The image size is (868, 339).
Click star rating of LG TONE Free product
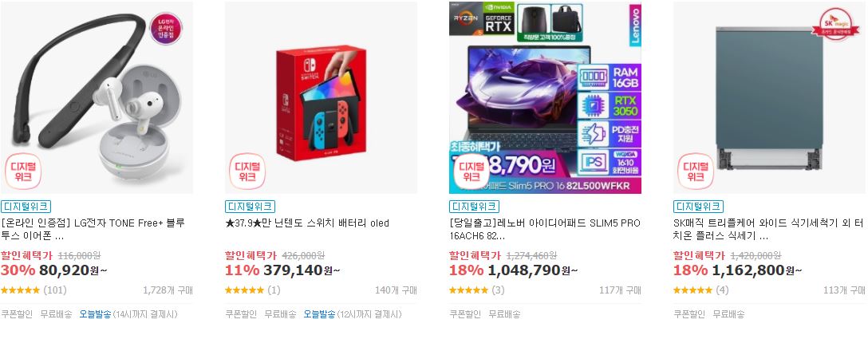click(21, 290)
